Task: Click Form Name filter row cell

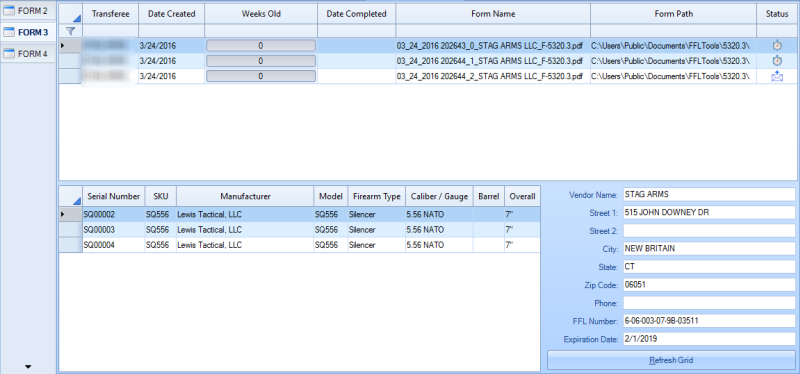Action: pyautogui.click(x=493, y=31)
